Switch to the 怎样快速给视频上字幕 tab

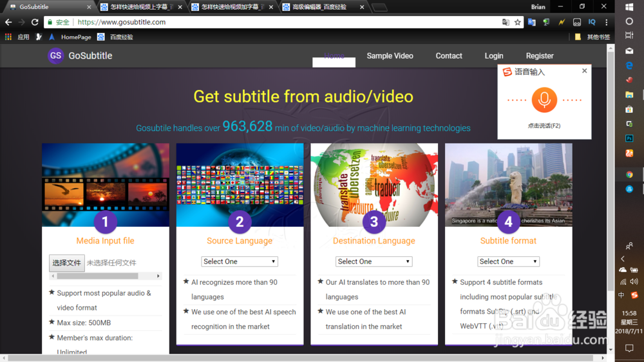(141, 7)
